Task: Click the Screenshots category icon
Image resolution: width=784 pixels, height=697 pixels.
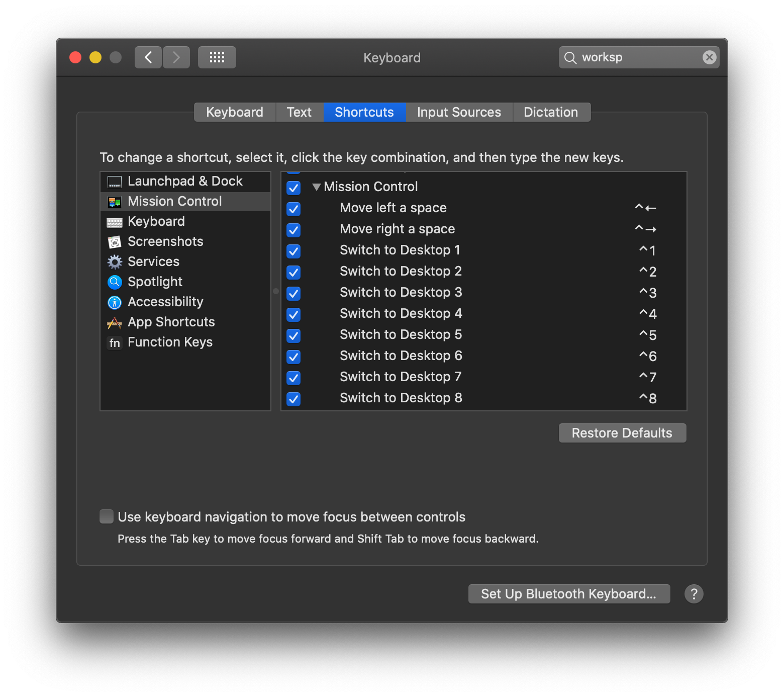Action: pos(115,242)
